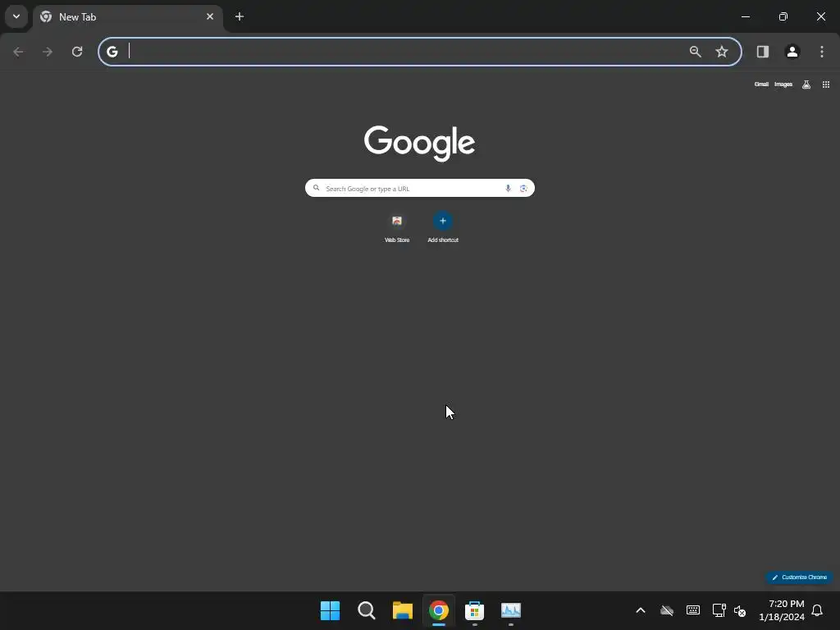Open the Google apps grid
Image resolution: width=840 pixels, height=630 pixels.
826,84
